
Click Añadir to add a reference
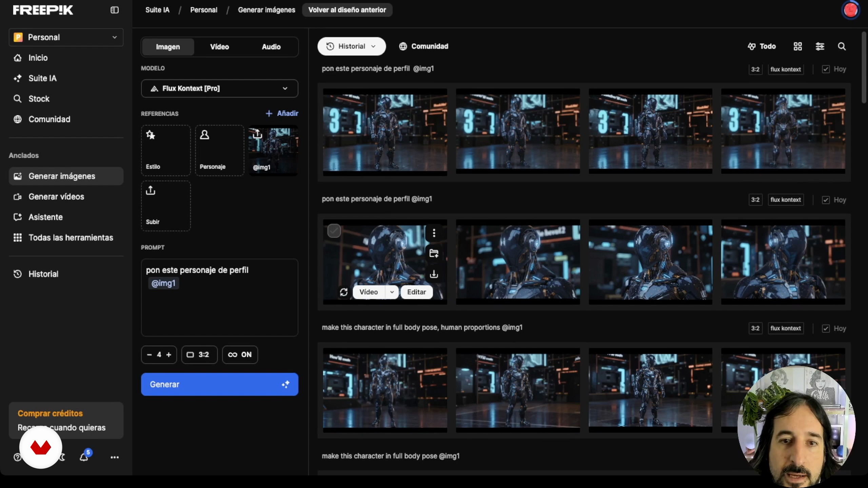click(282, 114)
